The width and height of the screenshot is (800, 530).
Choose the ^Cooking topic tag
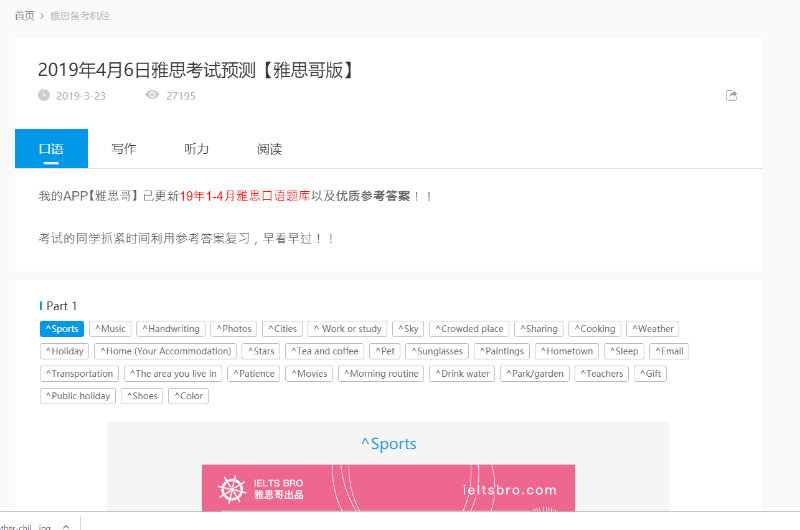tap(595, 329)
